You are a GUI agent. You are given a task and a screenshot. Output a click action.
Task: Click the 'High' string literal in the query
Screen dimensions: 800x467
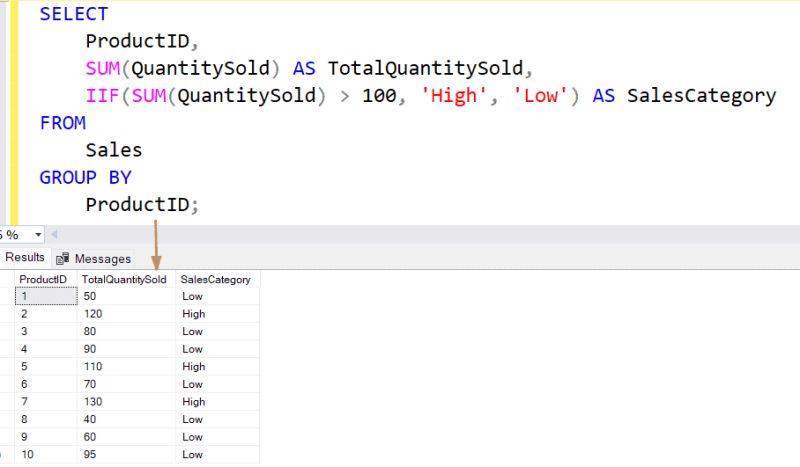(x=454, y=95)
